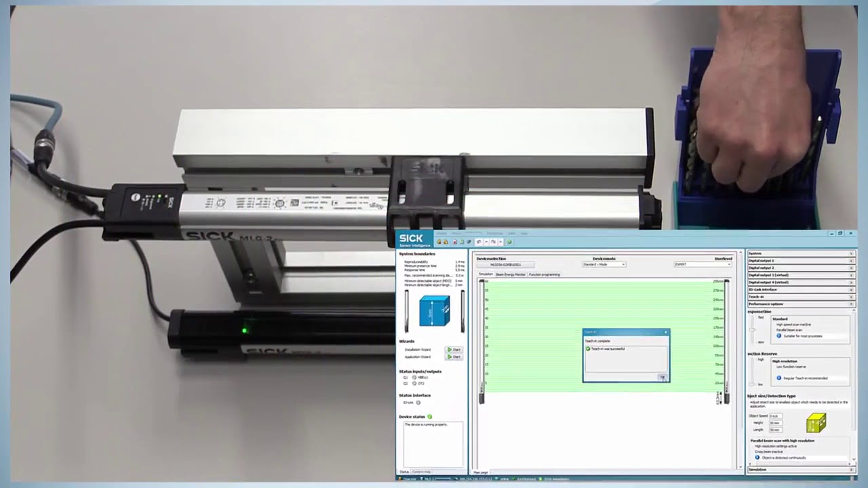Click the Q2 status indicator
868x488 pixels.
point(414,384)
